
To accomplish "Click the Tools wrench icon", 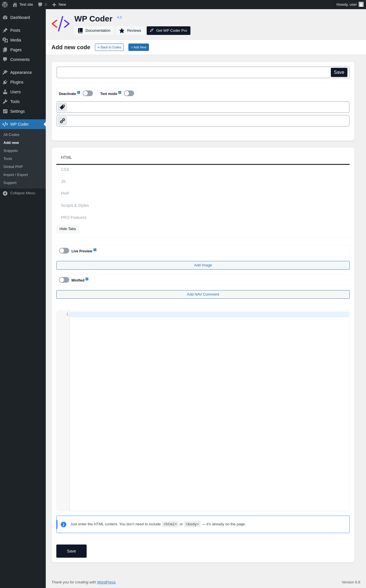I will click(x=5, y=102).
